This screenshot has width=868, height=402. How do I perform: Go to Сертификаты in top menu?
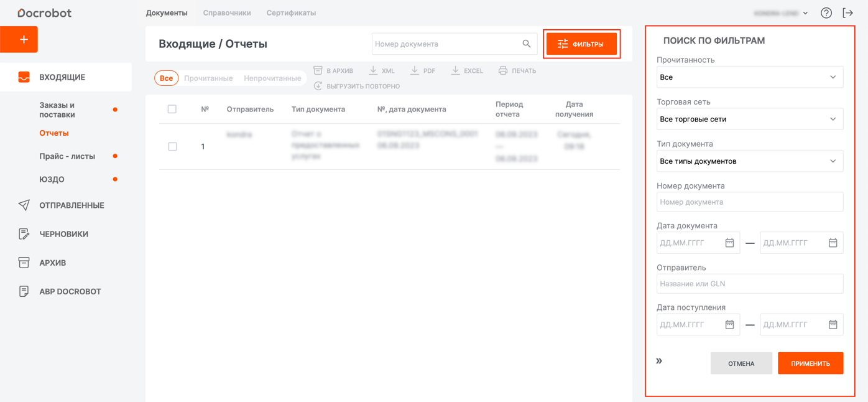(x=291, y=13)
